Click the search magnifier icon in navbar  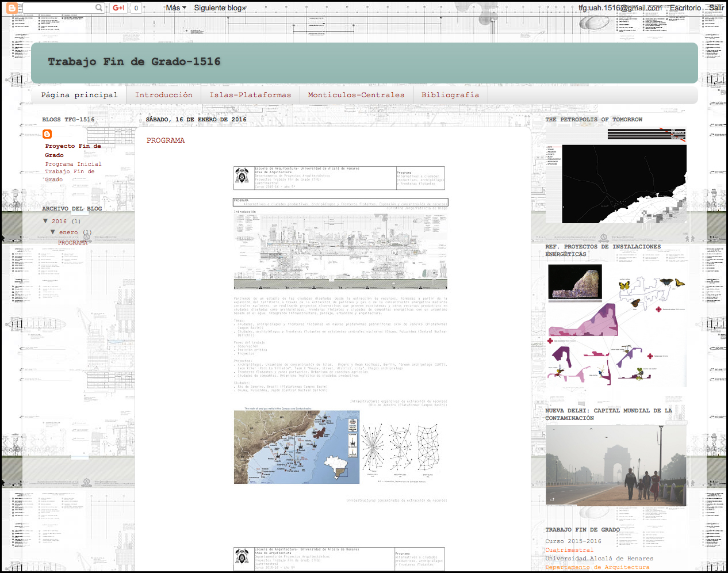[99, 8]
